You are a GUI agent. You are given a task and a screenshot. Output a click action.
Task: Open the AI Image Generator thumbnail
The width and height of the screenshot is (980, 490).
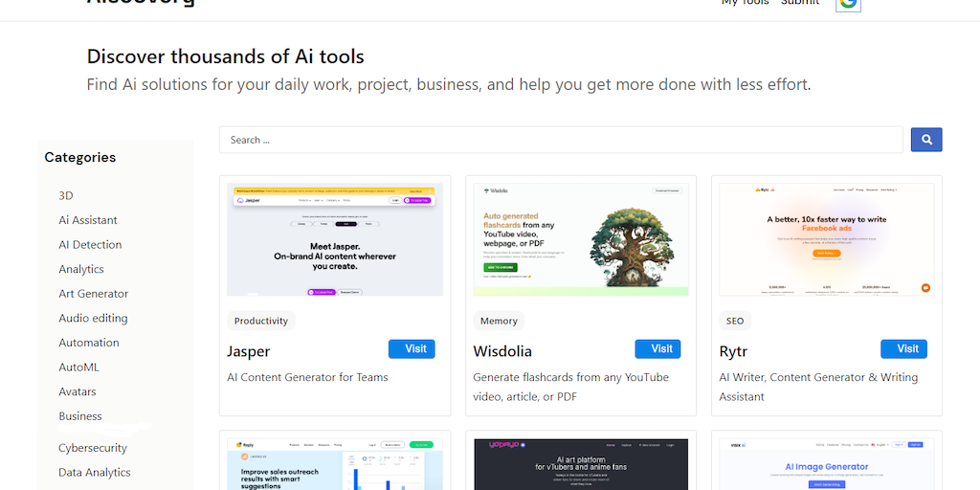coord(826,464)
